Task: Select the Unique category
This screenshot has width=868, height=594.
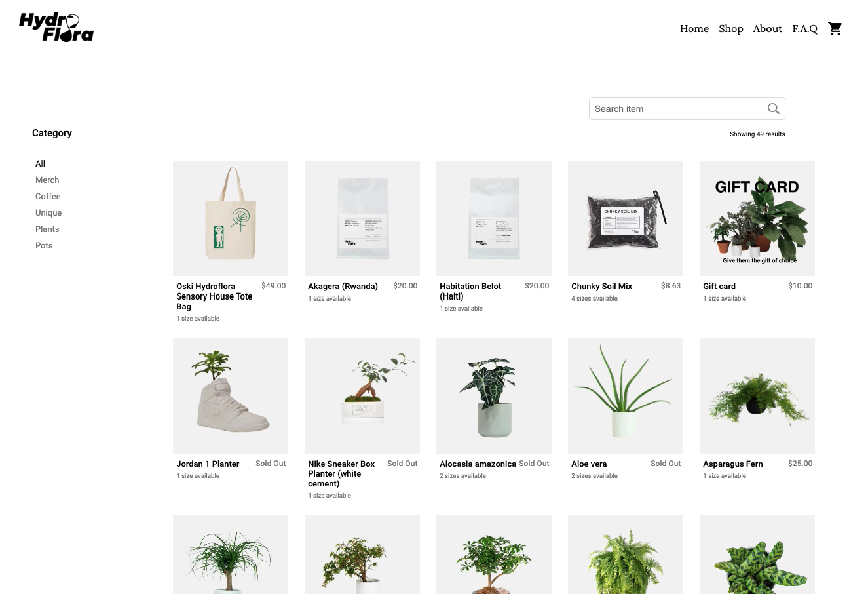Action: point(48,212)
